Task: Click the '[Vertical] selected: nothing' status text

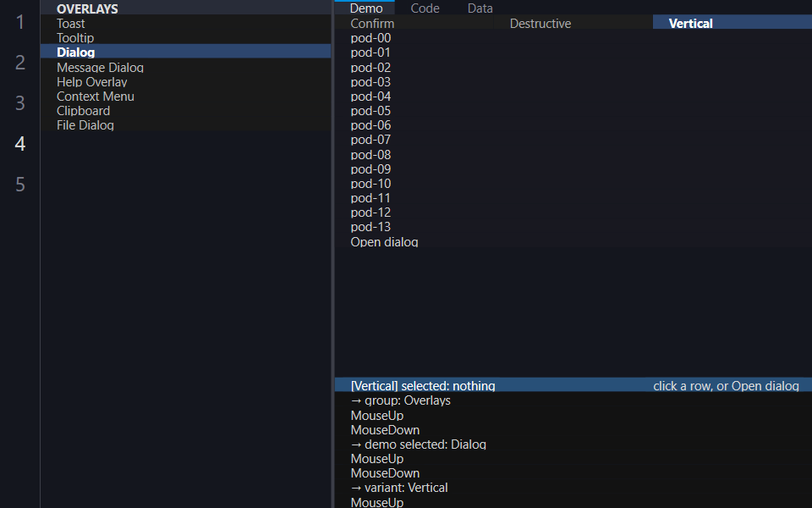Action: [x=423, y=386]
